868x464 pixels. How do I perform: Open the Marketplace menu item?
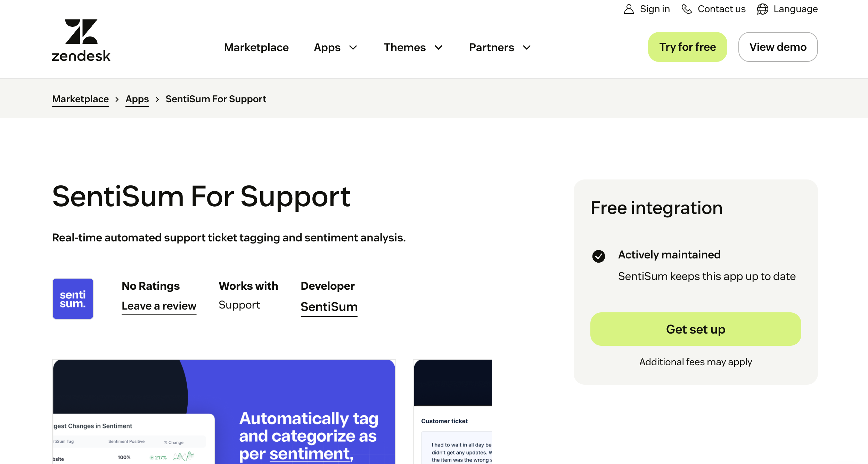[256, 47]
